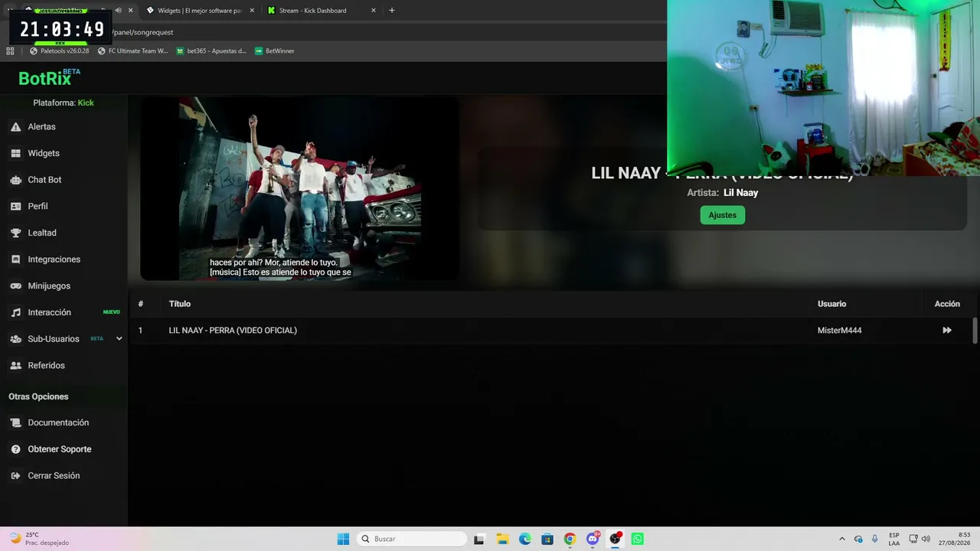Show hidden system tray icons

842,539
